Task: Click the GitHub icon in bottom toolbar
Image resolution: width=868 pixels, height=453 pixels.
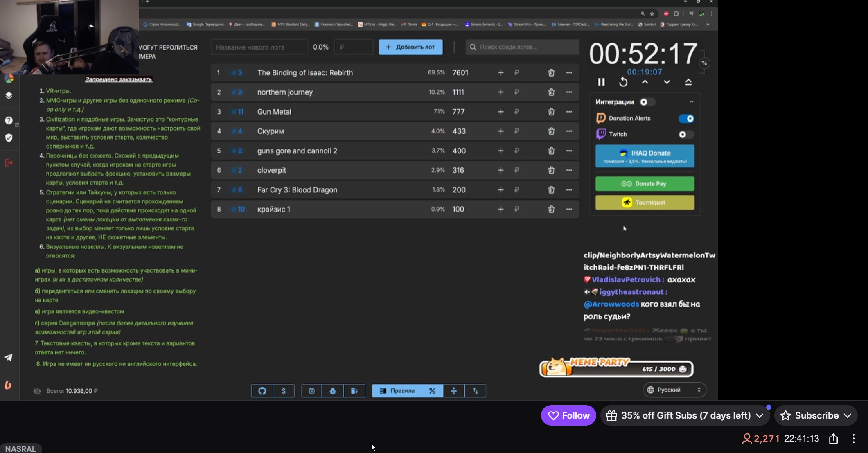Action: pyautogui.click(x=262, y=391)
